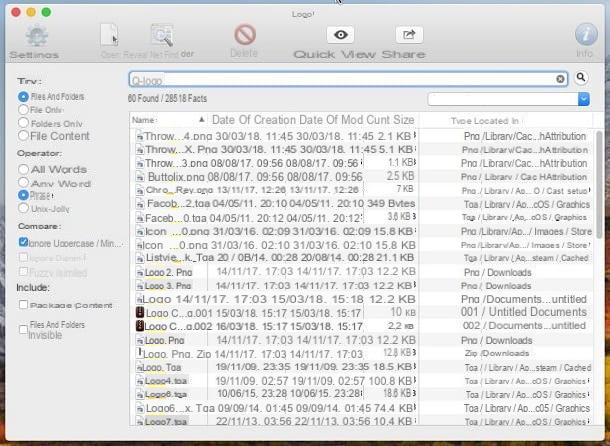Click icon of Logo C...g.002 row
Screen dimensions: 610x446
140,326
